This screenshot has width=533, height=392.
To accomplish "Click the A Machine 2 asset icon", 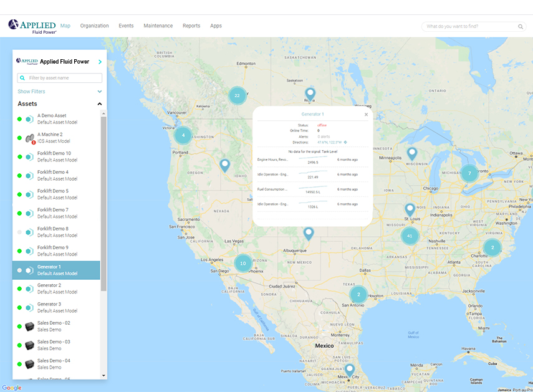I will pos(30,138).
